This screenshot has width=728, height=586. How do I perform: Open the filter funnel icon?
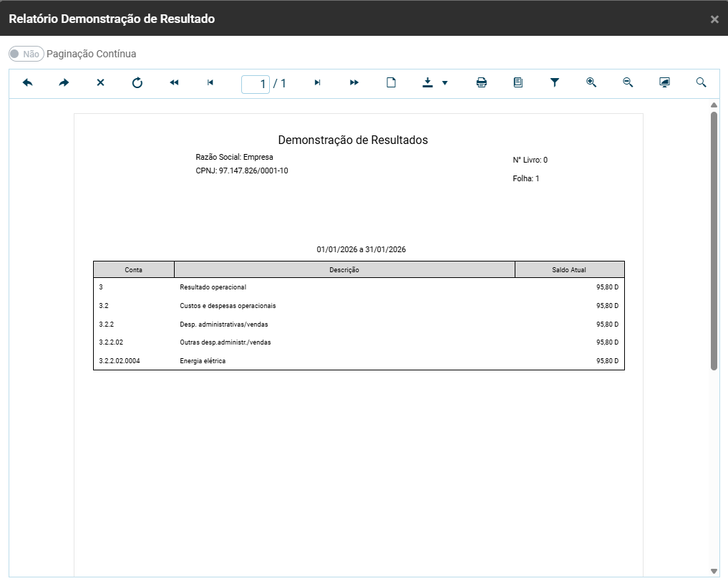554,82
